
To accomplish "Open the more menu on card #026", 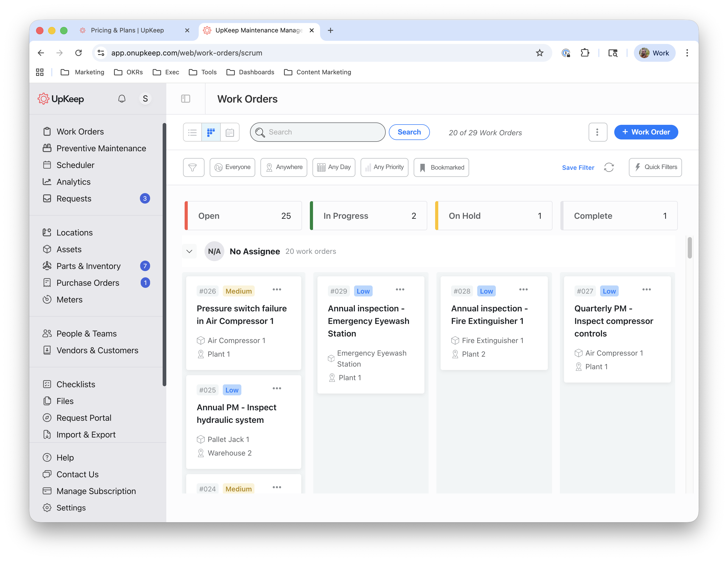I will coord(277,289).
